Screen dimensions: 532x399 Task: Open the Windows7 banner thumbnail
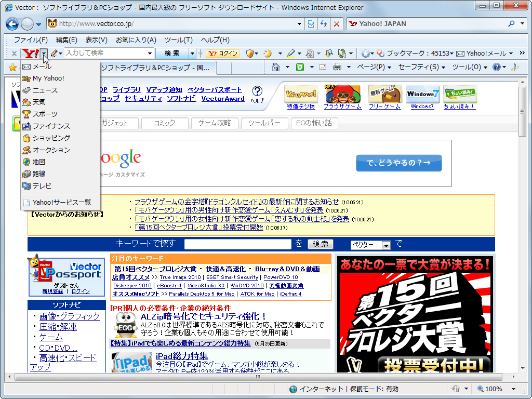click(423, 94)
